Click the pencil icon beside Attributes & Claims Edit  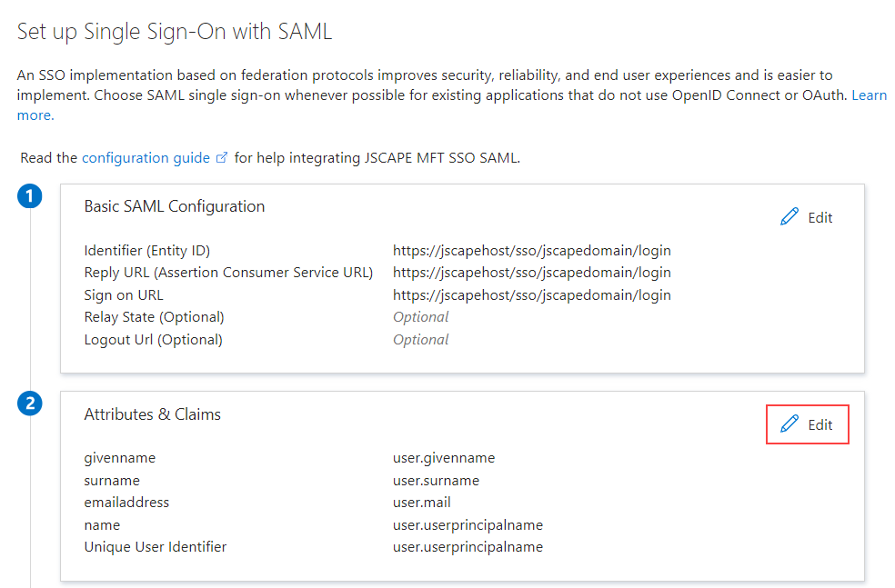788,424
